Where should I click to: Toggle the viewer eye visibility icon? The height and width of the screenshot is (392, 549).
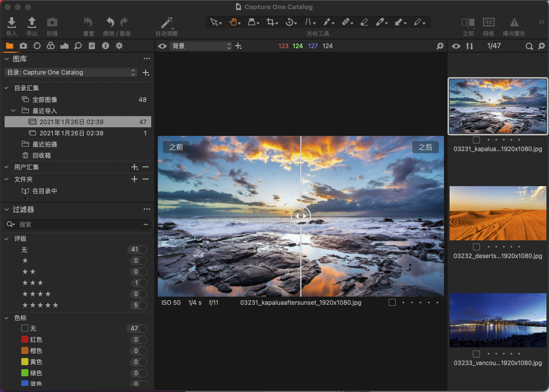pos(162,46)
